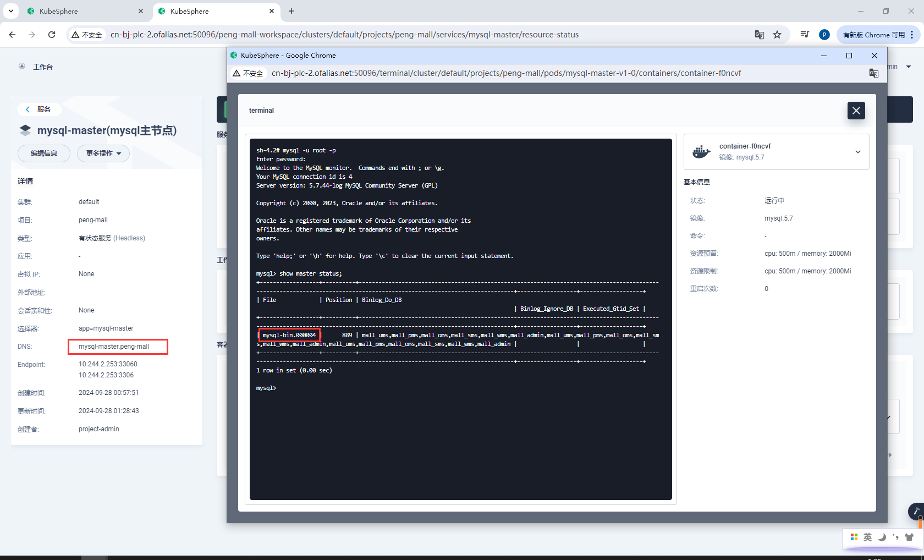Image resolution: width=924 pixels, height=560 pixels.
Task: Go forward in main browser history
Action: (x=32, y=35)
